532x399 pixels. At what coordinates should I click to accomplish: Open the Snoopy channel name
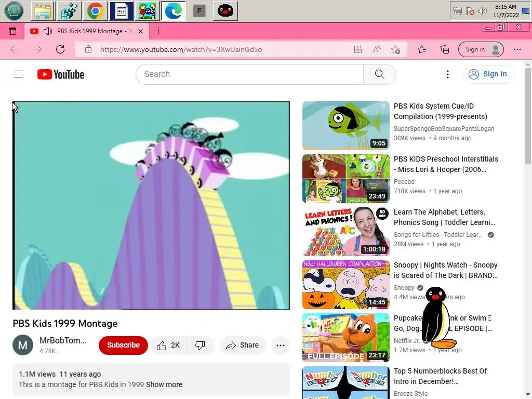click(404, 288)
